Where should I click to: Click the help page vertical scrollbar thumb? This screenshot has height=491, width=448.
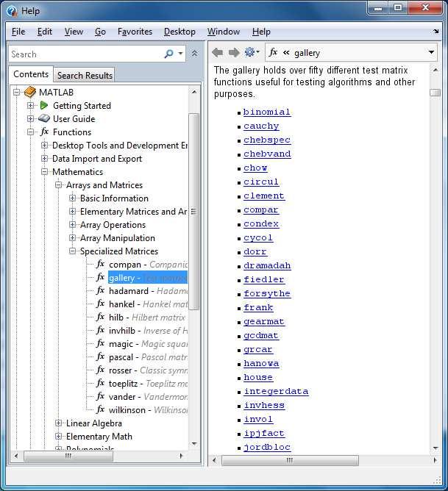coord(435,93)
